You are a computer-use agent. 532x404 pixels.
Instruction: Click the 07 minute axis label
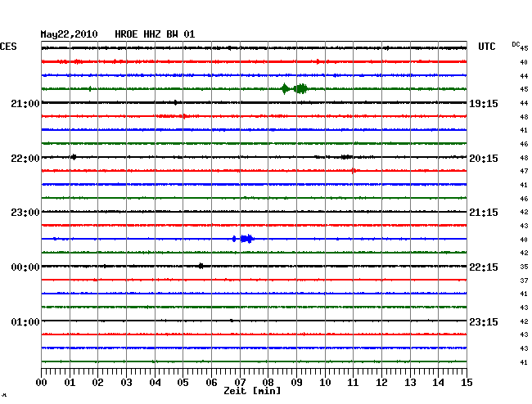coord(240,382)
